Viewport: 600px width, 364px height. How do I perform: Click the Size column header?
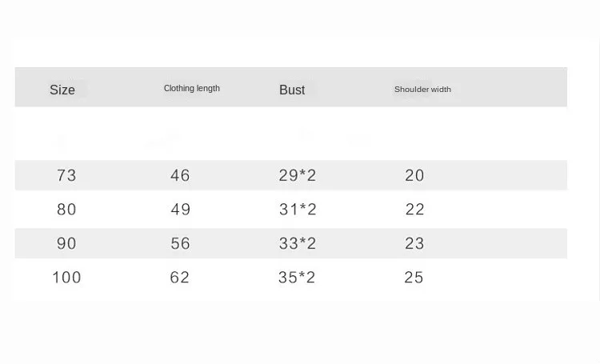[62, 90]
